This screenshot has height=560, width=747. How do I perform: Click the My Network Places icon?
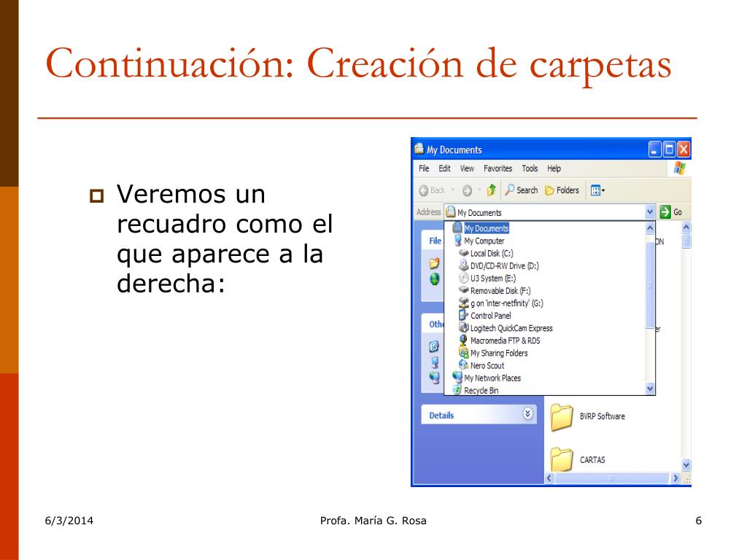(457, 378)
